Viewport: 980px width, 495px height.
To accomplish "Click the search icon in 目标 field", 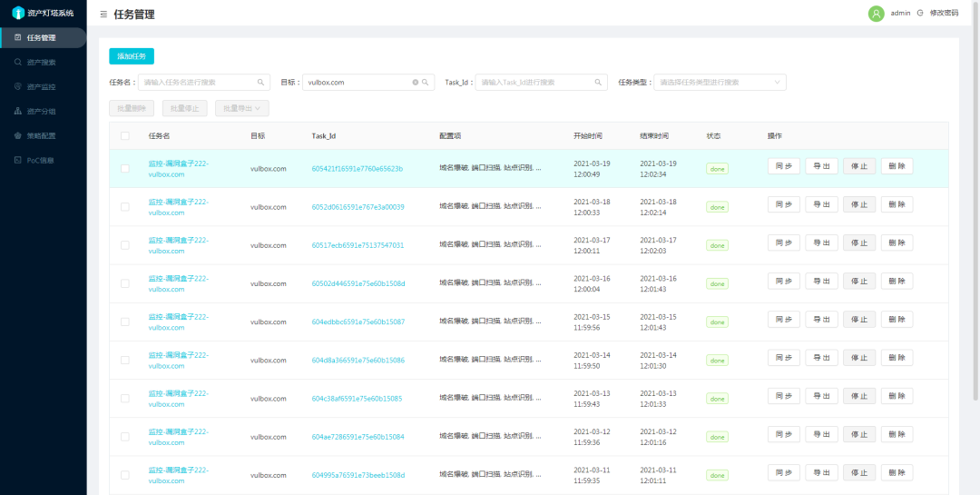I will (x=425, y=82).
